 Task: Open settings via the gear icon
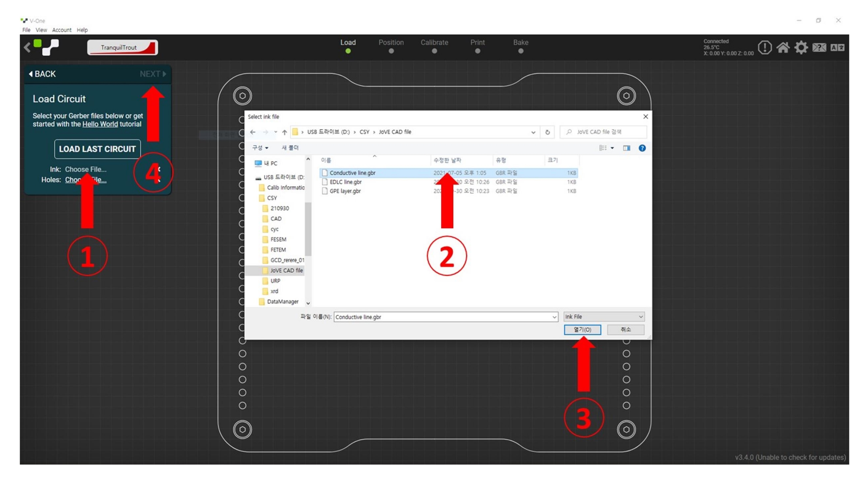801,47
